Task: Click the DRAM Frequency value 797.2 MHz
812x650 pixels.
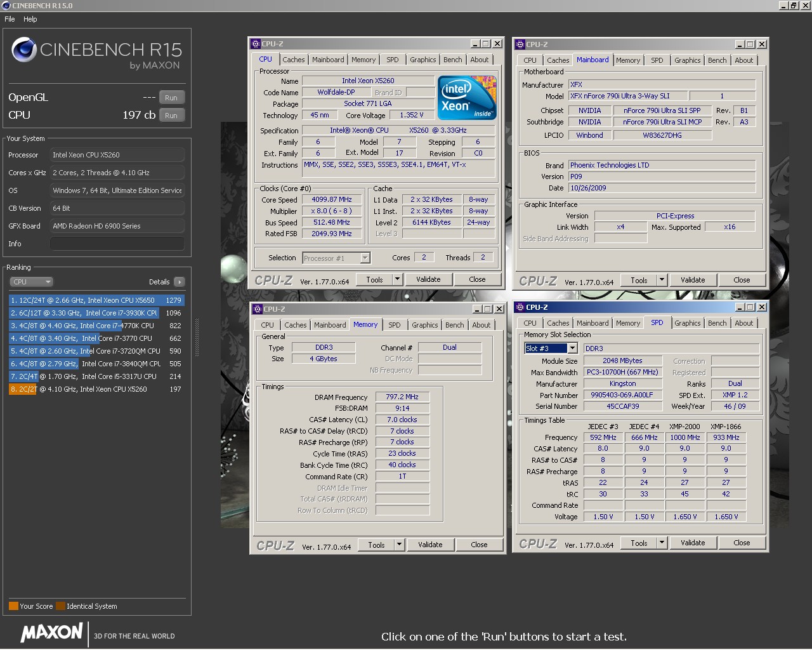Action: coord(402,397)
